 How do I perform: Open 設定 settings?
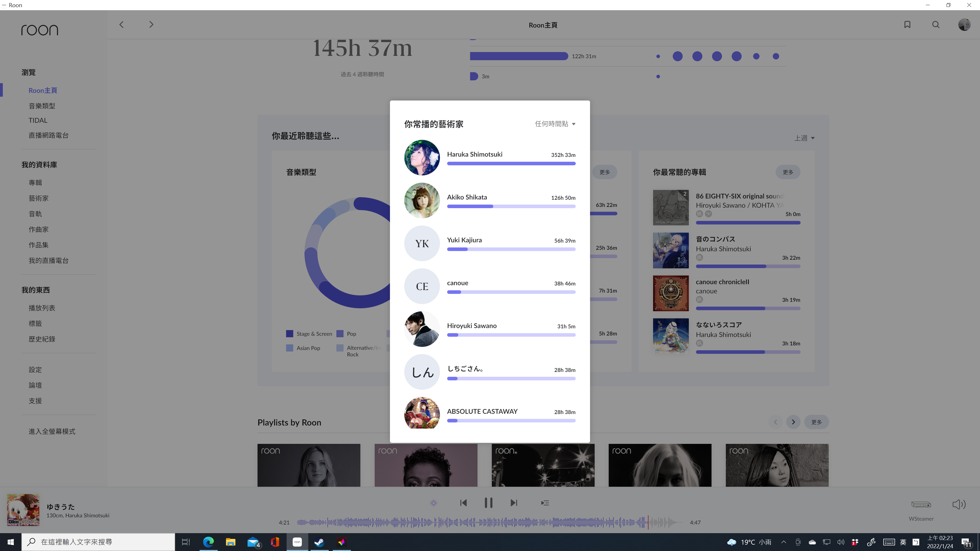coord(35,370)
